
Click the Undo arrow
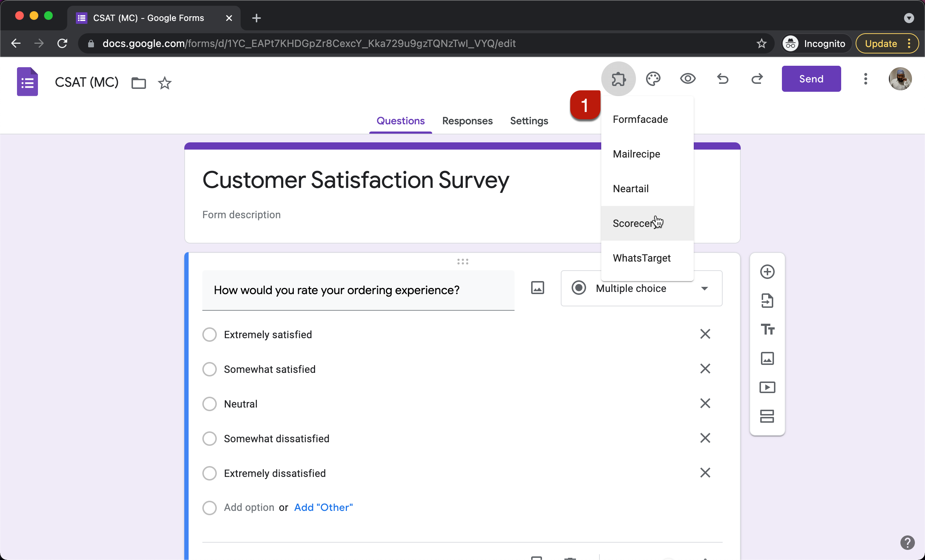[722, 79]
